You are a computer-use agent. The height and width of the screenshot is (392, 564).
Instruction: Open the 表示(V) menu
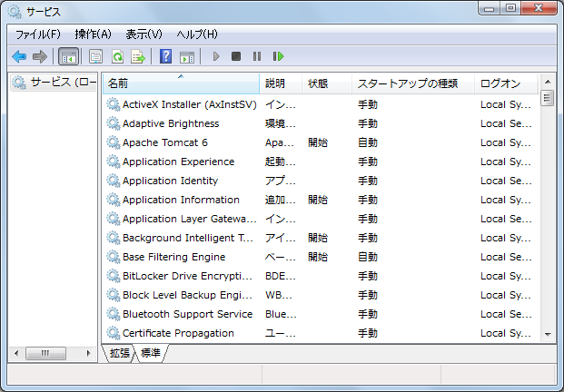[x=143, y=34]
